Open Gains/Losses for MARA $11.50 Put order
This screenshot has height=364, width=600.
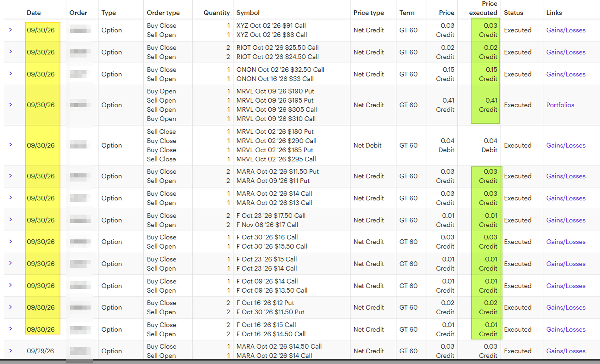tap(566, 176)
